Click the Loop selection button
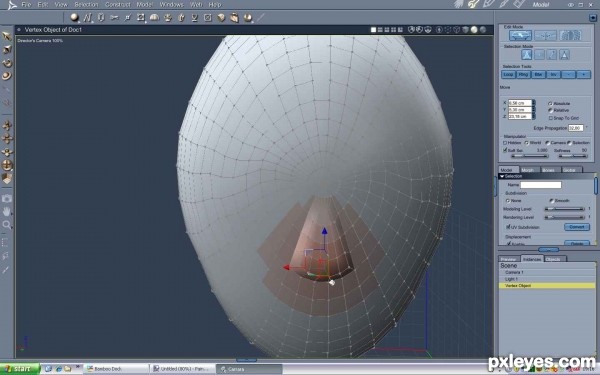The width and height of the screenshot is (600, 375). click(x=508, y=75)
